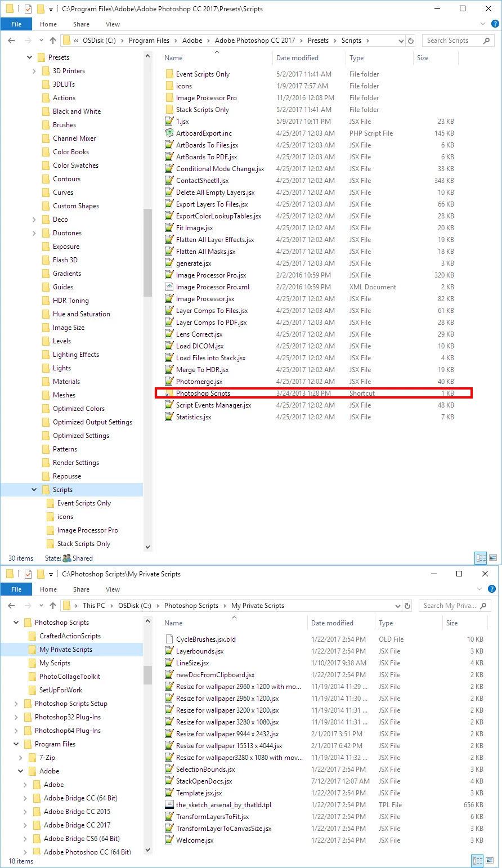502x868 pixels.
Task: Switch to Large icons view in My Private Scripts window
Action: pos(490,861)
